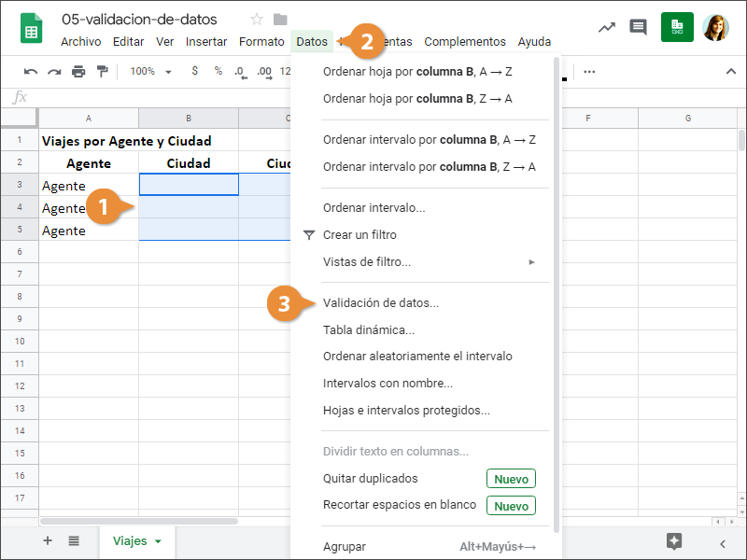Open the Editar menu
The width and height of the screenshot is (747, 560).
pyautogui.click(x=128, y=42)
